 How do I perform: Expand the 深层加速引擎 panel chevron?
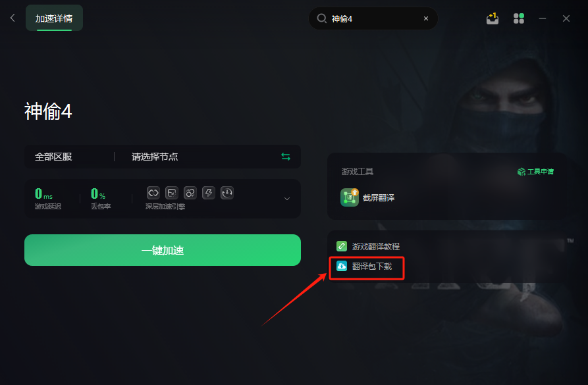coord(287,199)
